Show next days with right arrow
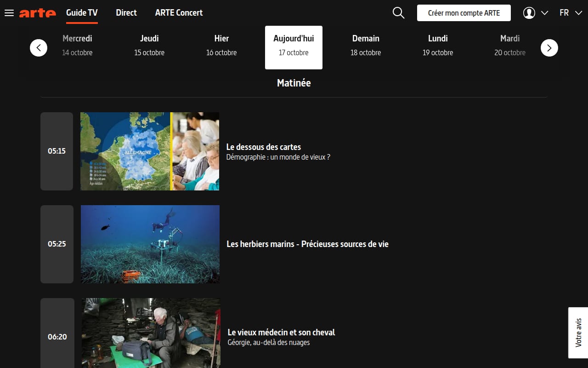 [549, 48]
